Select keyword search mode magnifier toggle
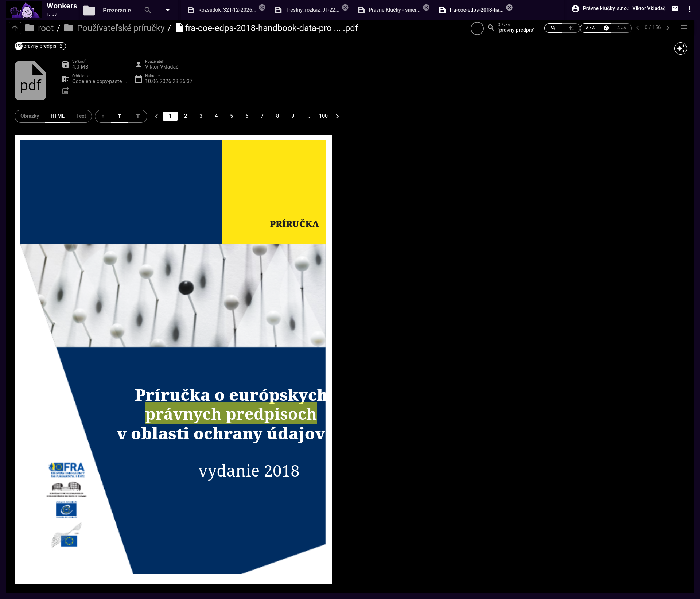Image resolution: width=700 pixels, height=599 pixels. click(553, 28)
